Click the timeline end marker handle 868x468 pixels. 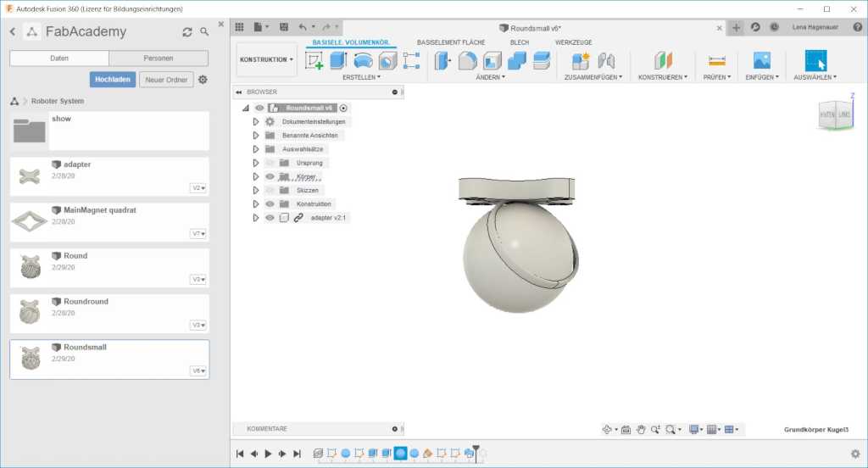coord(476,448)
